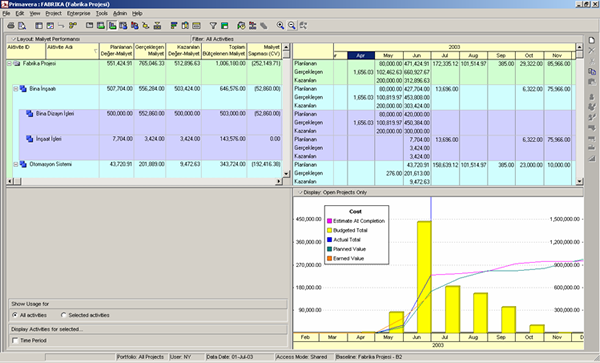This screenshot has width=600, height=363.
Task: Click the Progress Spotlight toolbar icon
Action: [264, 26]
